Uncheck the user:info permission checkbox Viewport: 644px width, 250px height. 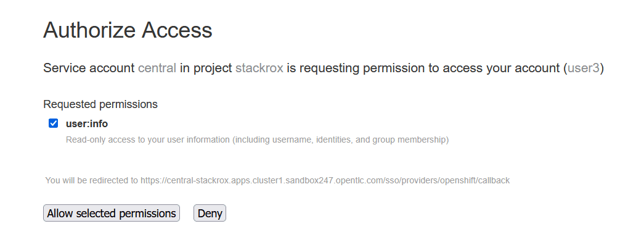pos(54,123)
